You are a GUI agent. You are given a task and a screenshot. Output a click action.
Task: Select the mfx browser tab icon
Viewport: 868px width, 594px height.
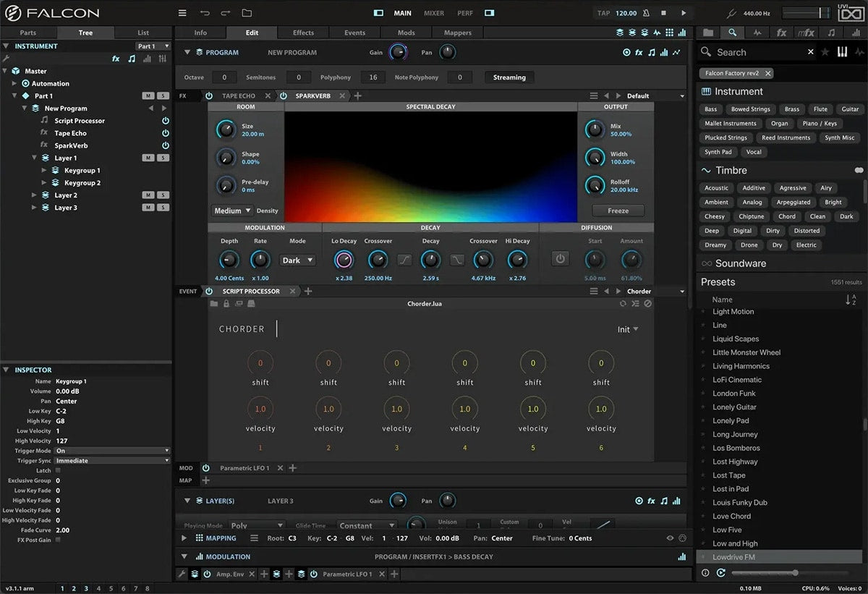point(805,33)
